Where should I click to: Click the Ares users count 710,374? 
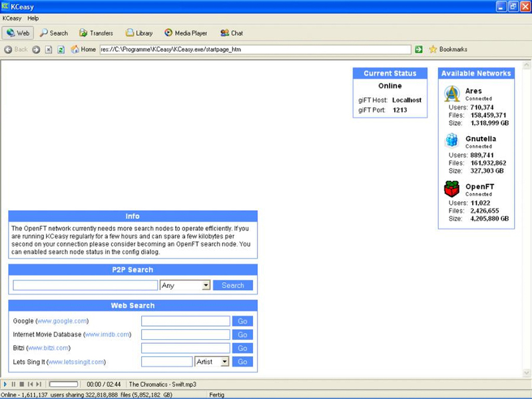click(482, 108)
